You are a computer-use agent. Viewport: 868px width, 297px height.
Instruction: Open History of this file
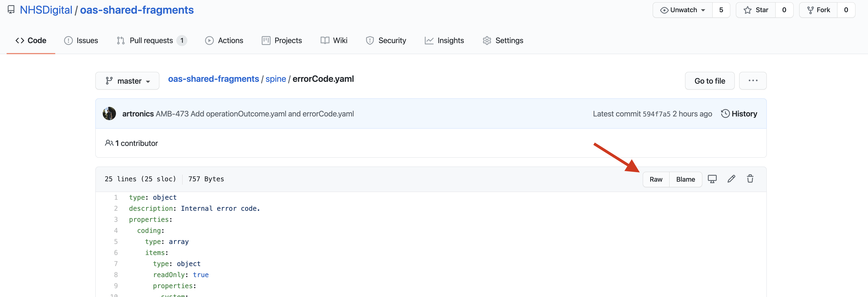coord(739,114)
